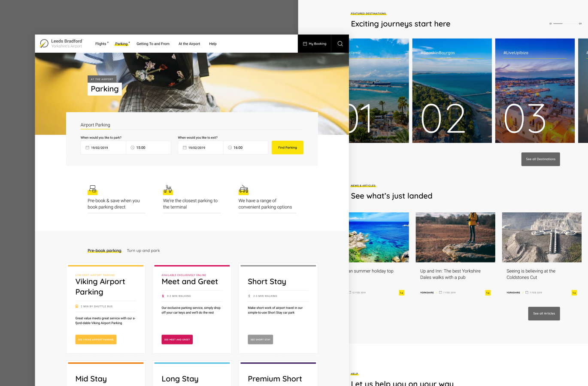Open the Parking menu
Viewport: 588px width, 386px height.
pyautogui.click(x=122, y=44)
